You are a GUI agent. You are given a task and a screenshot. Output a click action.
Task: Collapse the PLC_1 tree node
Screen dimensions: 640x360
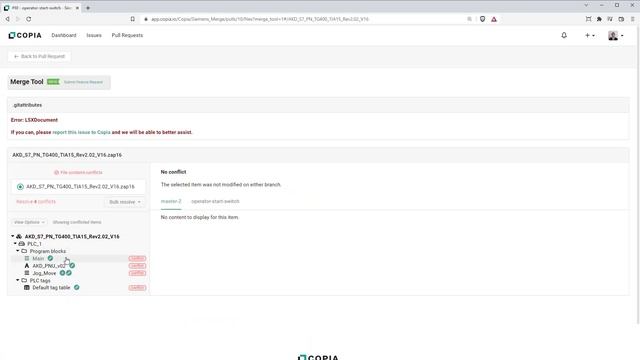(15, 244)
